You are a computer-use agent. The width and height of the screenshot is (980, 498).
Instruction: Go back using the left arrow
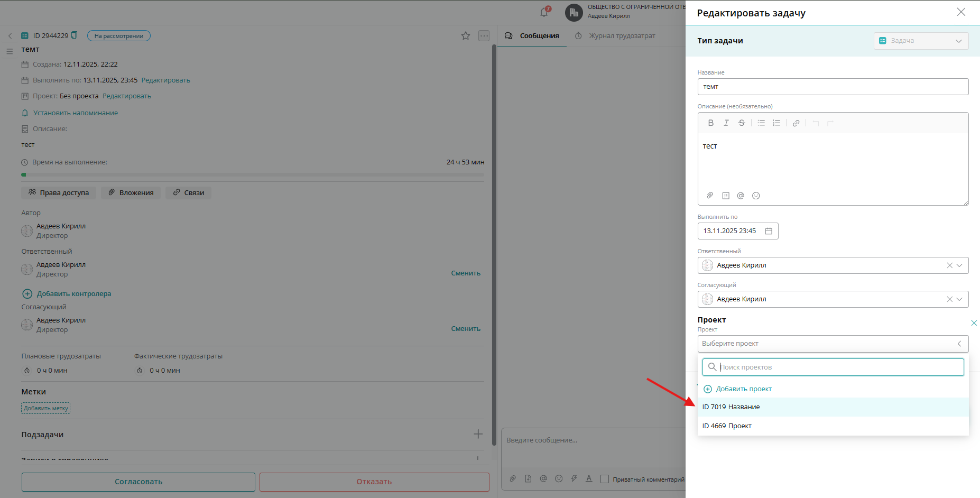point(10,36)
